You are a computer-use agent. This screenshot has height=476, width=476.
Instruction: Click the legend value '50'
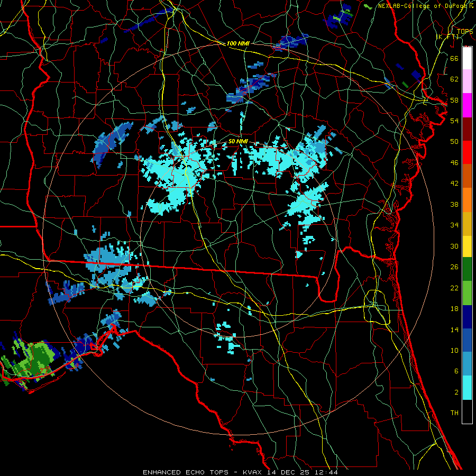454,141
